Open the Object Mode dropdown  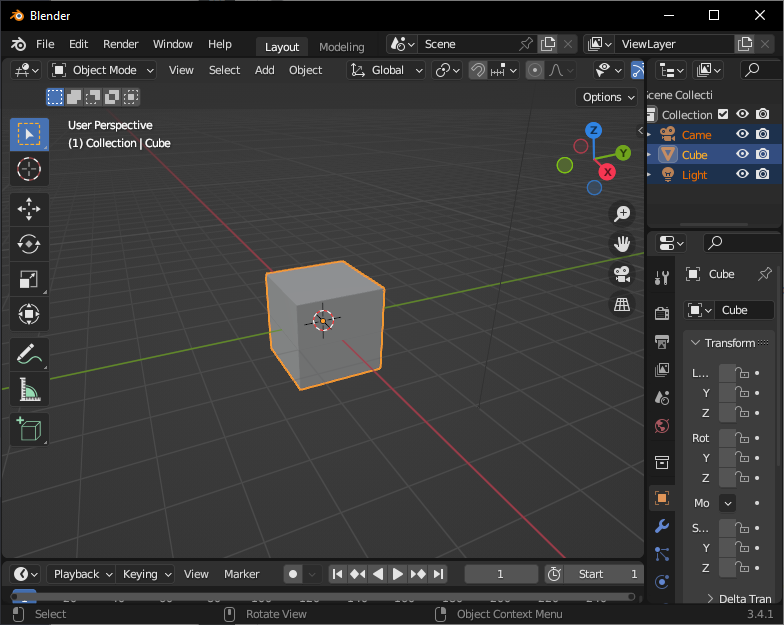[103, 70]
